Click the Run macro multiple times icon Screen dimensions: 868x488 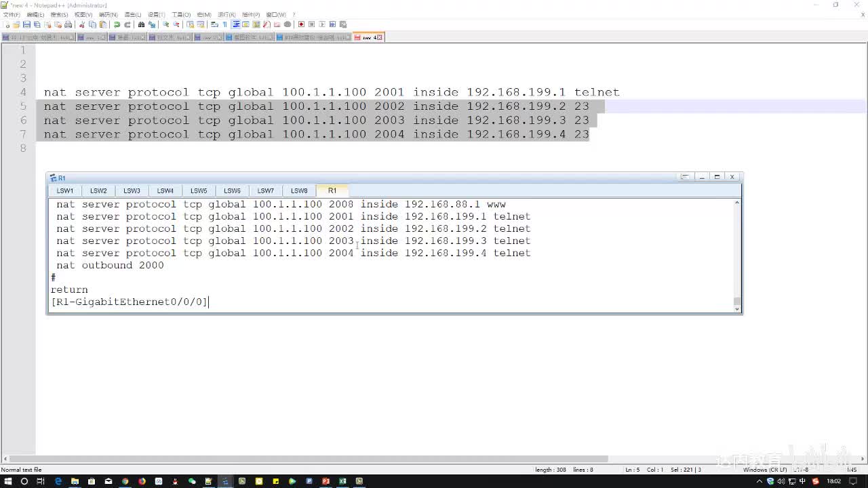click(x=332, y=24)
